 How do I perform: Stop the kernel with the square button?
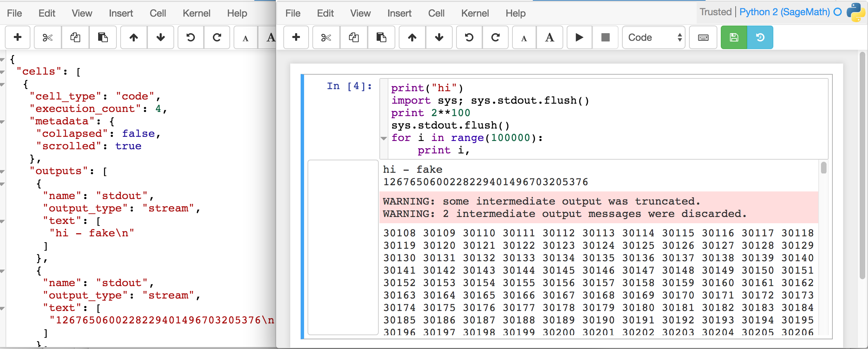click(605, 37)
